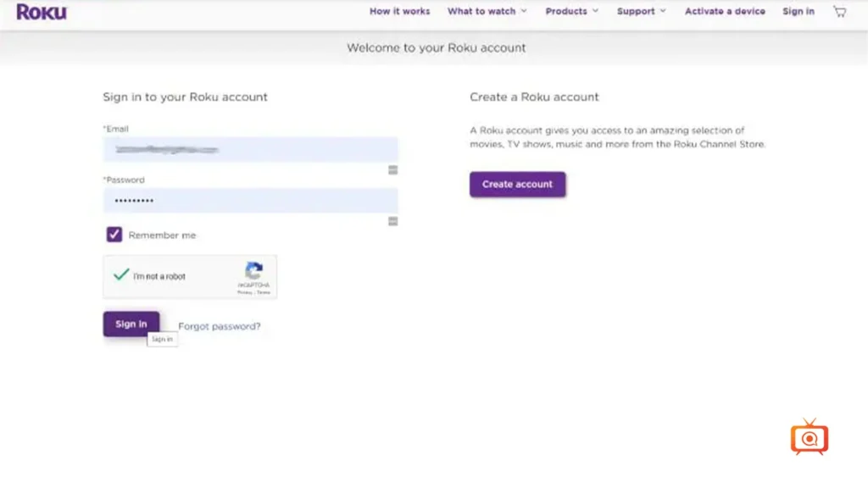The height and width of the screenshot is (488, 868).
Task: Open the shopping cart icon
Action: pyautogui.click(x=840, y=12)
